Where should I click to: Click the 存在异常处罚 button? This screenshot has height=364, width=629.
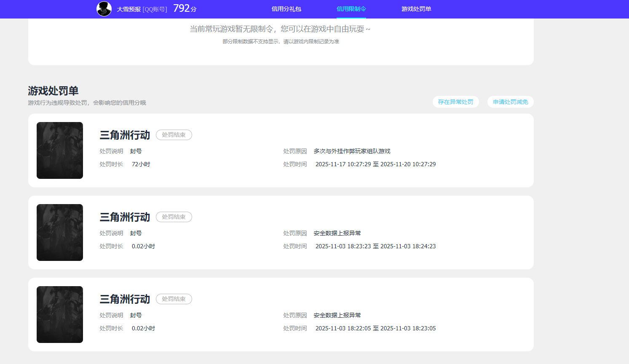click(x=455, y=102)
